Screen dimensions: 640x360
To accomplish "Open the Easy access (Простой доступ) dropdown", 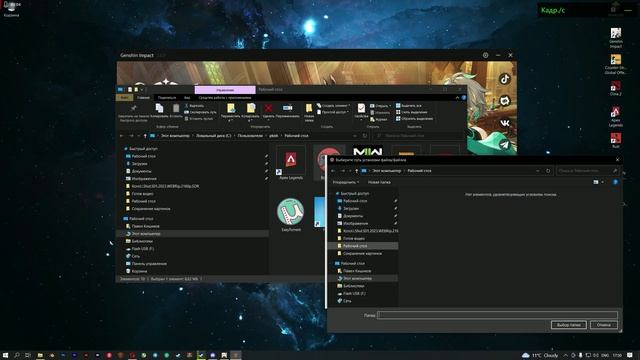I will pyautogui.click(x=333, y=112).
